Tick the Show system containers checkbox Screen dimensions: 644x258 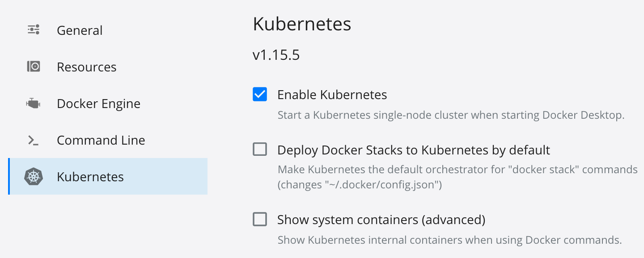260,220
